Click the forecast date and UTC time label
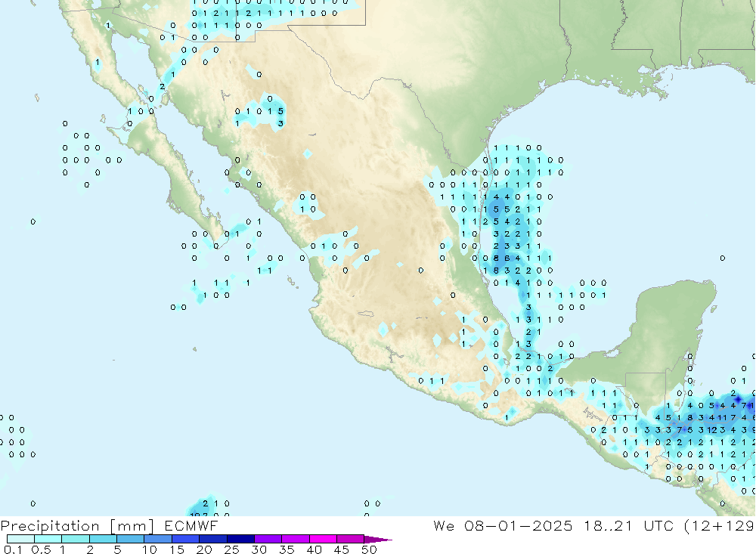 click(x=593, y=525)
